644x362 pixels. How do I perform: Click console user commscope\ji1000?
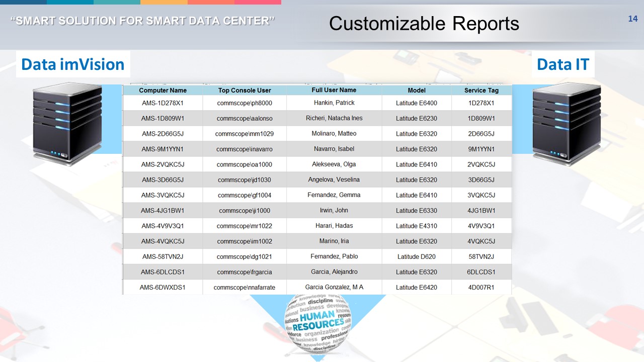[245, 211]
